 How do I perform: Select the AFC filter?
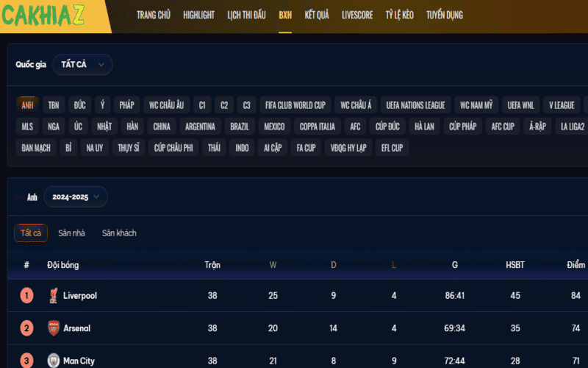tap(355, 127)
